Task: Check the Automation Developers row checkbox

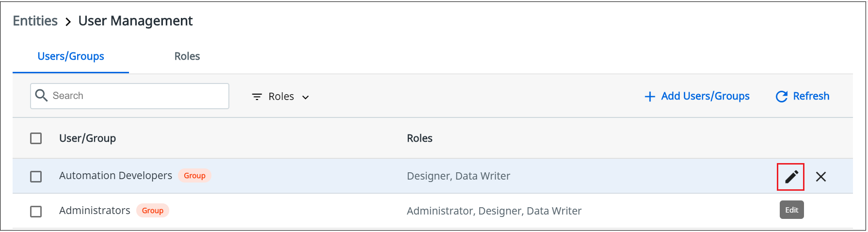Action: click(x=36, y=176)
